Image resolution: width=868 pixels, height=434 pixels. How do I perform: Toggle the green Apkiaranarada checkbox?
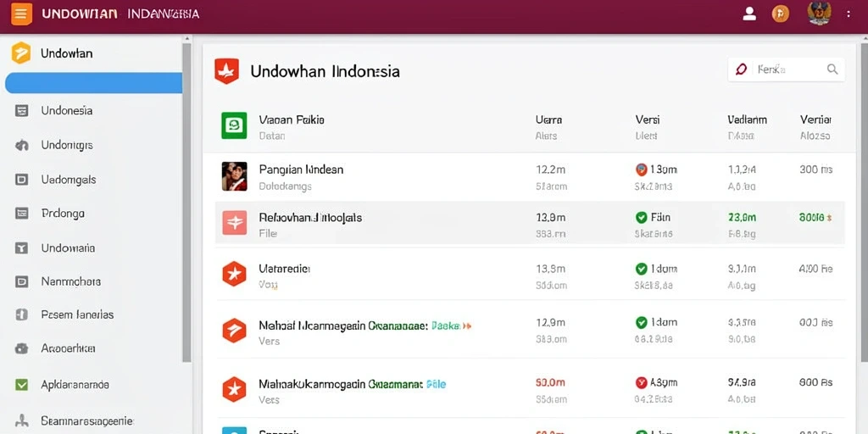[x=21, y=384]
